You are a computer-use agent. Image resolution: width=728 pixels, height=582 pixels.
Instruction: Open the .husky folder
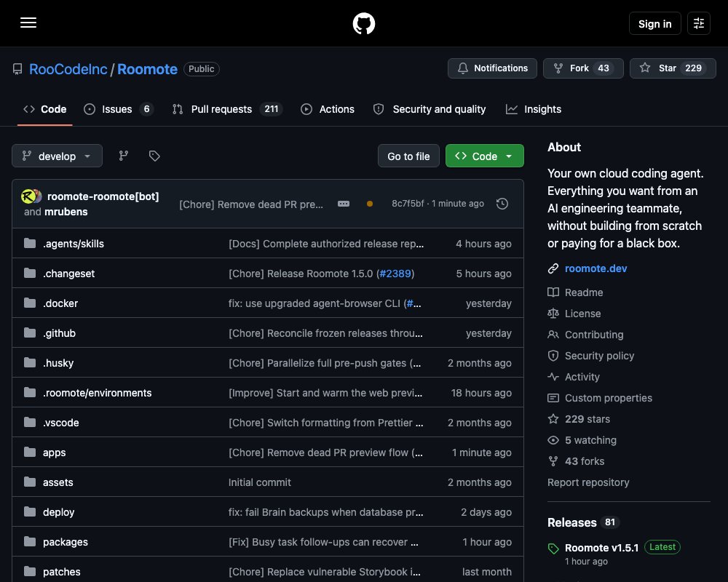click(x=58, y=363)
